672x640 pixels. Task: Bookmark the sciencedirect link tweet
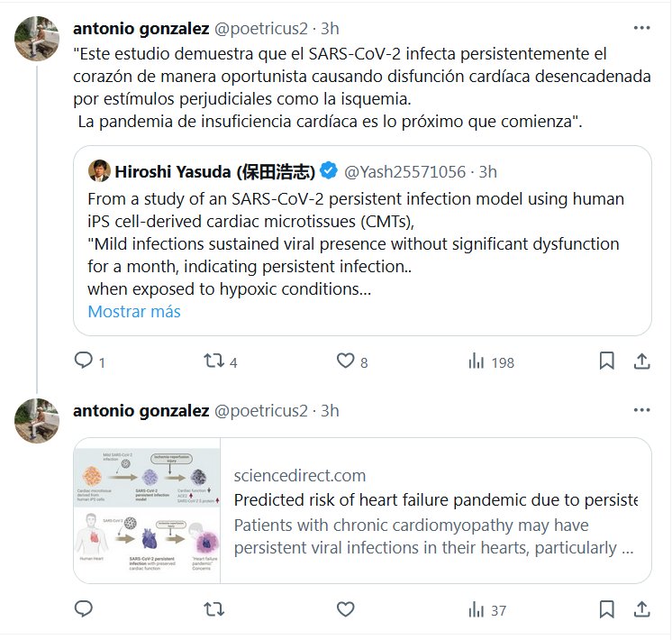[607, 610]
